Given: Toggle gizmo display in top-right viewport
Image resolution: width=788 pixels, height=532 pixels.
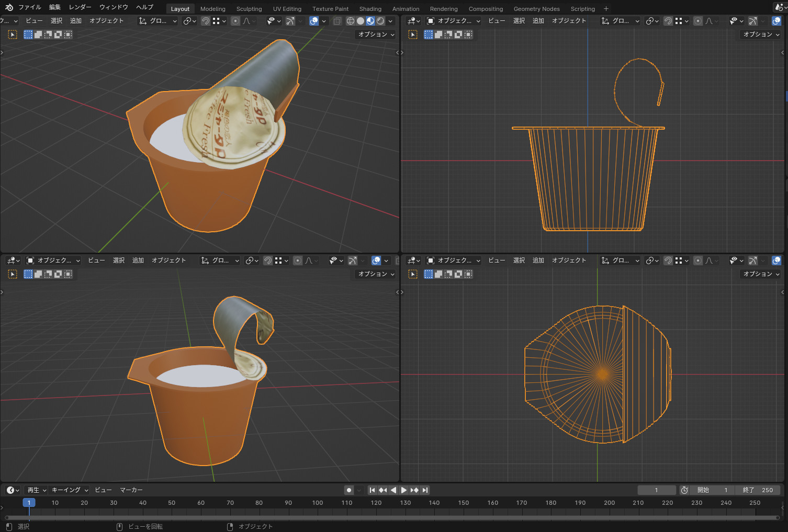Looking at the screenshot, I should [752, 21].
